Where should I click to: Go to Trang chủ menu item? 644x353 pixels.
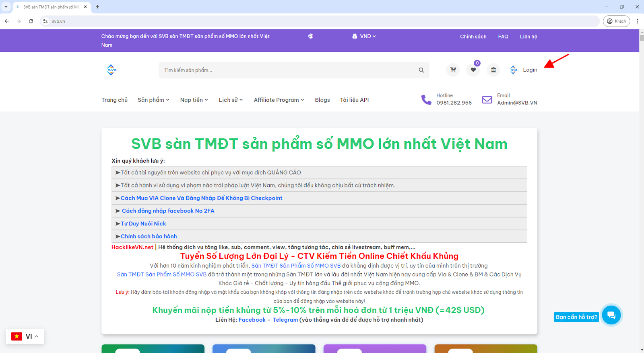pyautogui.click(x=114, y=100)
